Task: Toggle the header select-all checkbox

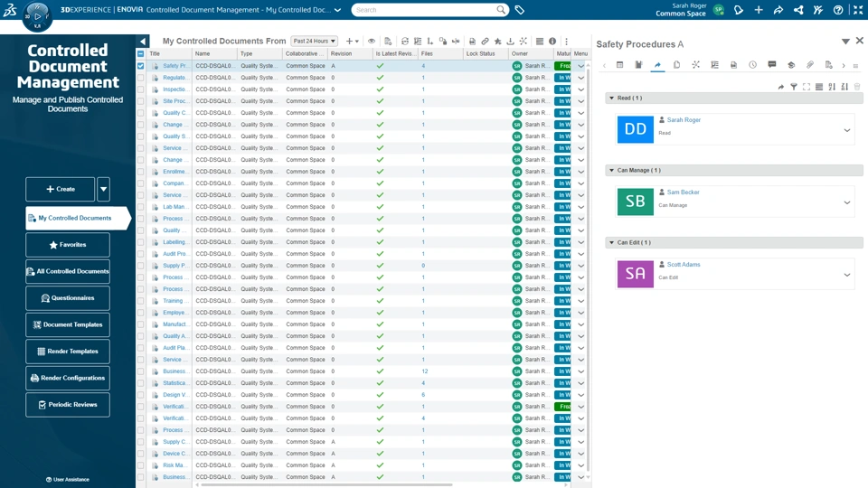Action: (x=141, y=53)
